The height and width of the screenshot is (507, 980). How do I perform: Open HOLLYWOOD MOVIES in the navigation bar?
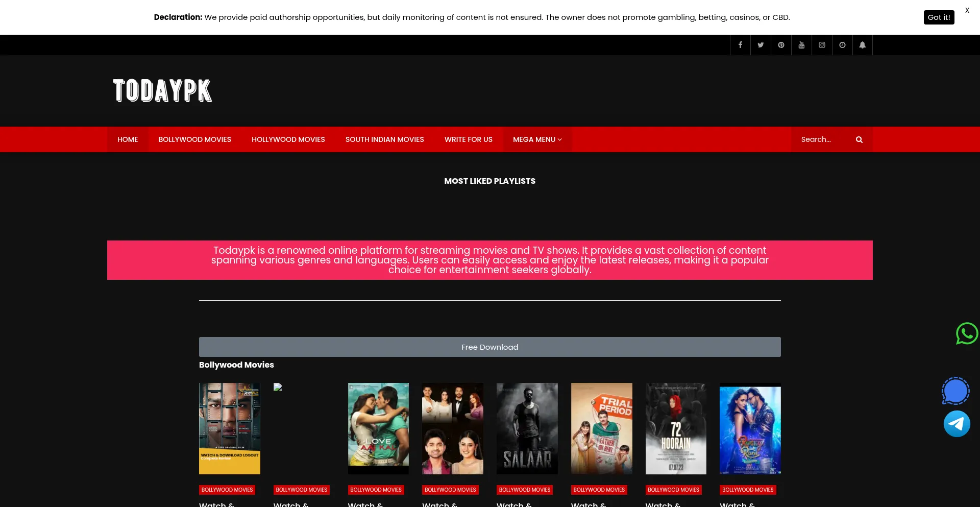(288, 139)
